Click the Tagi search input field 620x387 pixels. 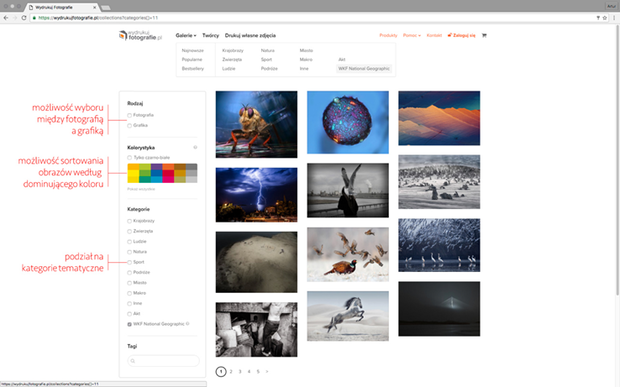pyautogui.click(x=163, y=361)
